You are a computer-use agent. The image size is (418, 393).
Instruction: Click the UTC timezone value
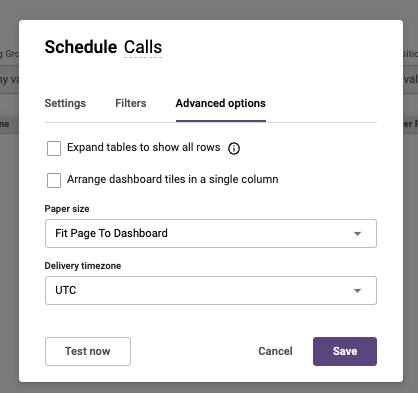point(66,290)
